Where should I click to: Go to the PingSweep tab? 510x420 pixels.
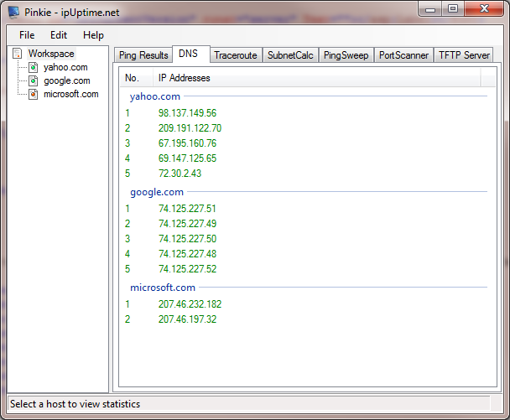[346, 55]
